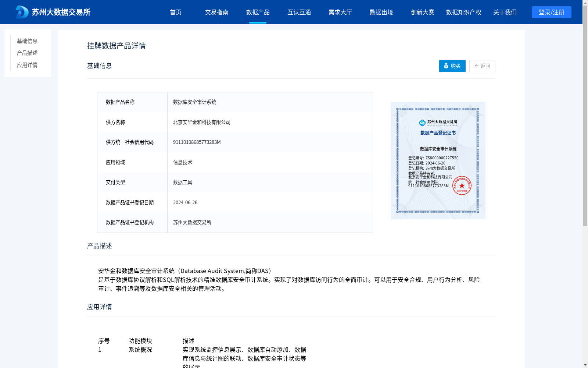Click the 登录/注册 button
This screenshot has height=368, width=588.
tap(552, 12)
